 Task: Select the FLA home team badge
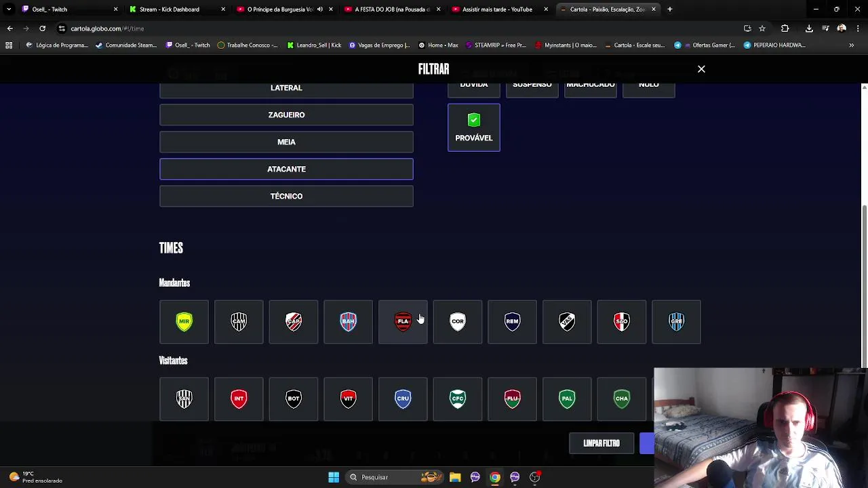pos(403,322)
